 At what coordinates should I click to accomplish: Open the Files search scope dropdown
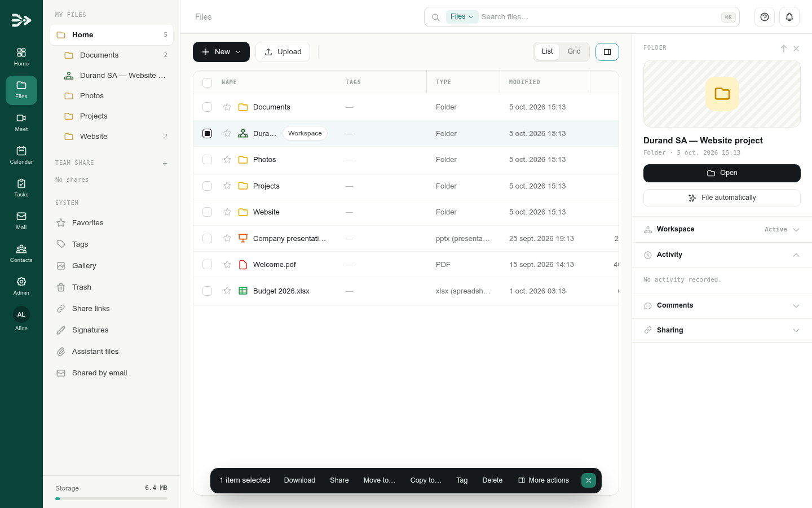462,17
